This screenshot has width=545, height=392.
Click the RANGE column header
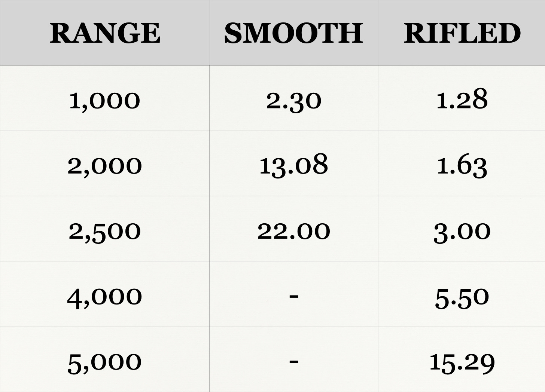(x=105, y=33)
